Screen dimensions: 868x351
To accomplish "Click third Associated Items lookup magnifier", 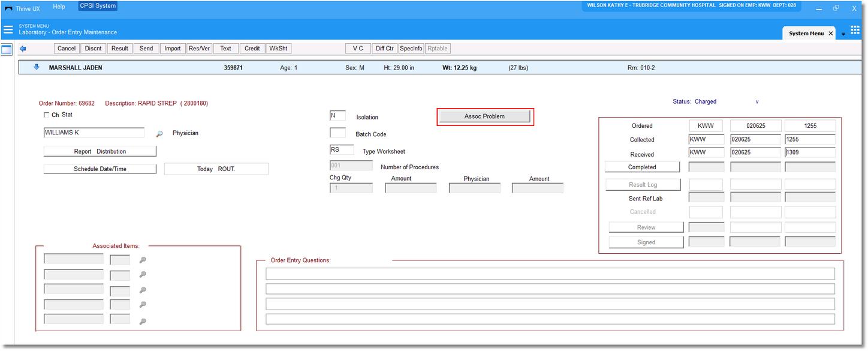I will coord(143,290).
